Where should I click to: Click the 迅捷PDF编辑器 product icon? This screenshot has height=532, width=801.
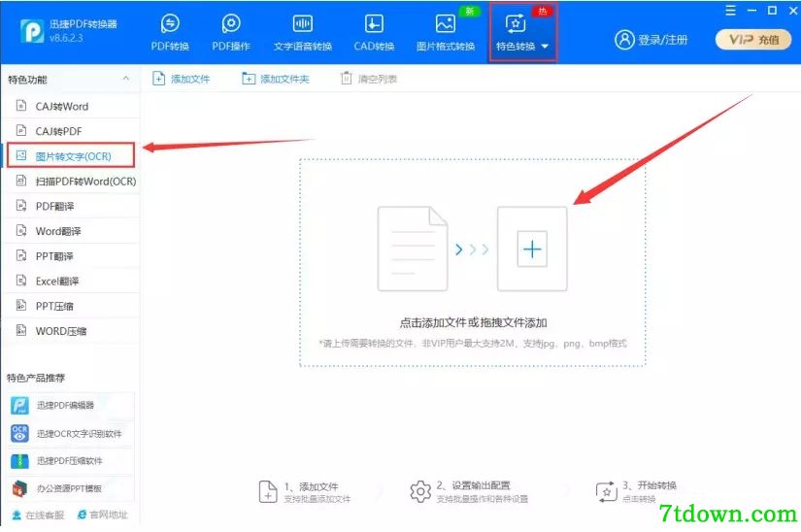click(x=20, y=406)
